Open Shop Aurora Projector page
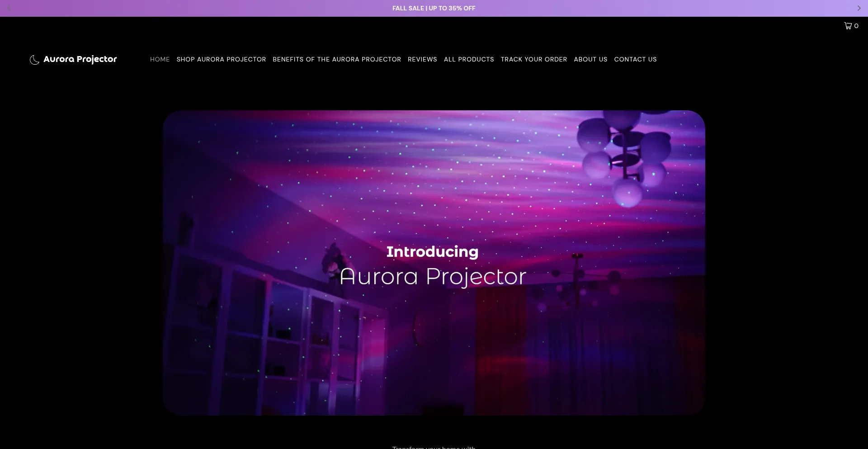The image size is (868, 449). [221, 59]
